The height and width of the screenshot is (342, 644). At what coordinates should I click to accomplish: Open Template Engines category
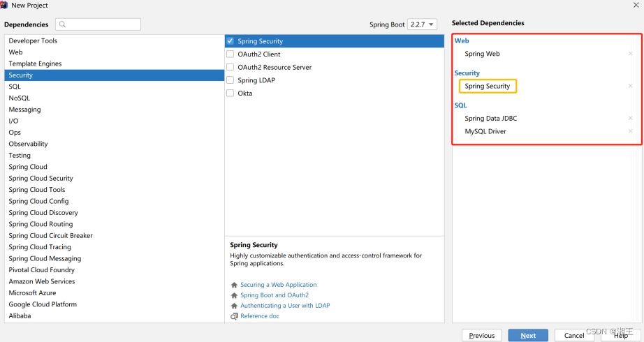point(35,64)
